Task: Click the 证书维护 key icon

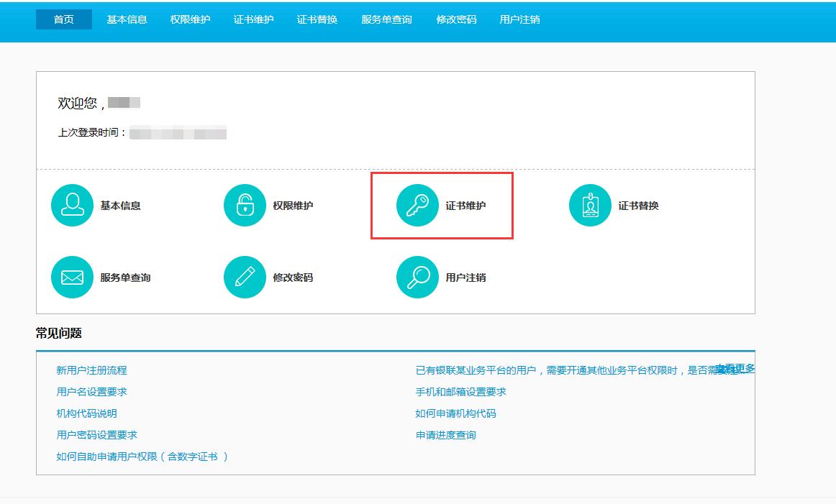Action: [x=417, y=205]
